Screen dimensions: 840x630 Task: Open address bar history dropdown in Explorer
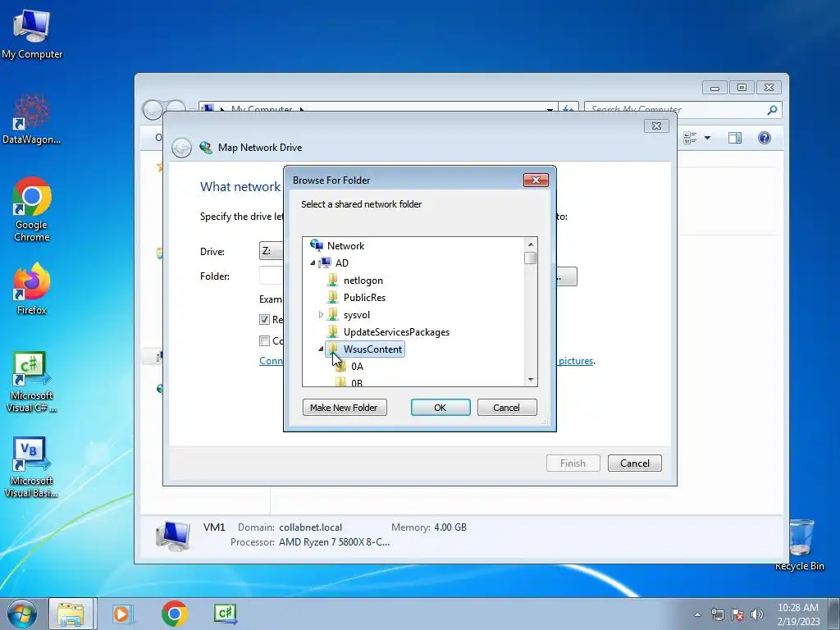550,109
